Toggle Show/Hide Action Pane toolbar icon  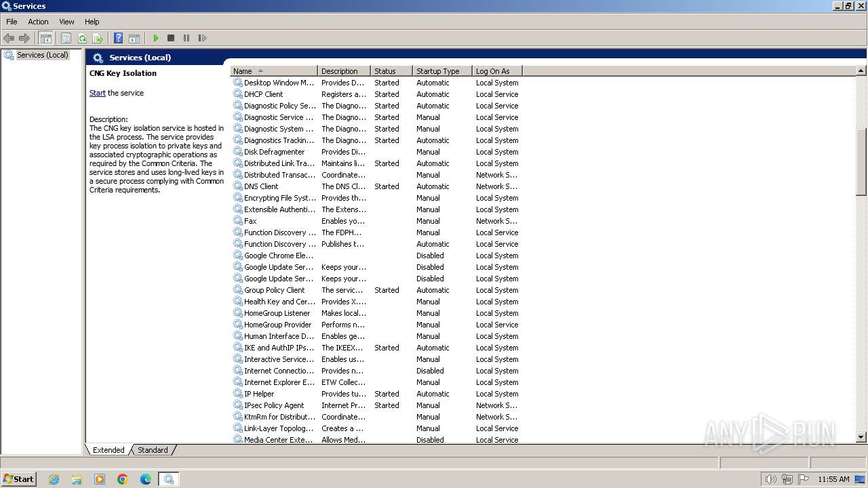pos(134,38)
